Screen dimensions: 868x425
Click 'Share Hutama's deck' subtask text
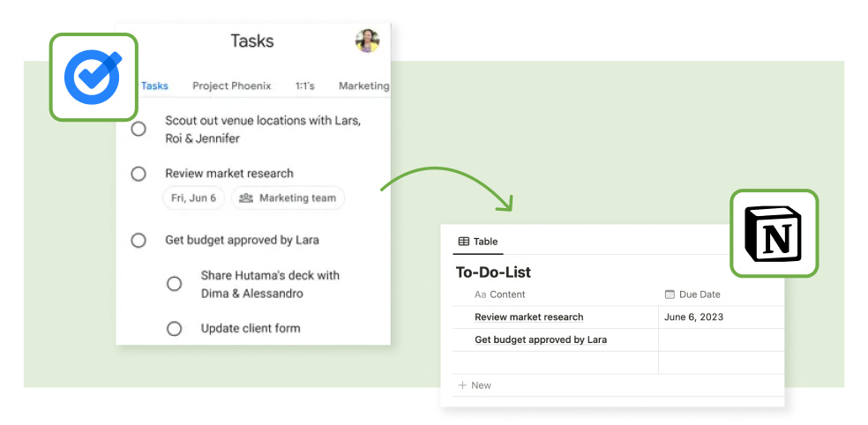tap(270, 285)
